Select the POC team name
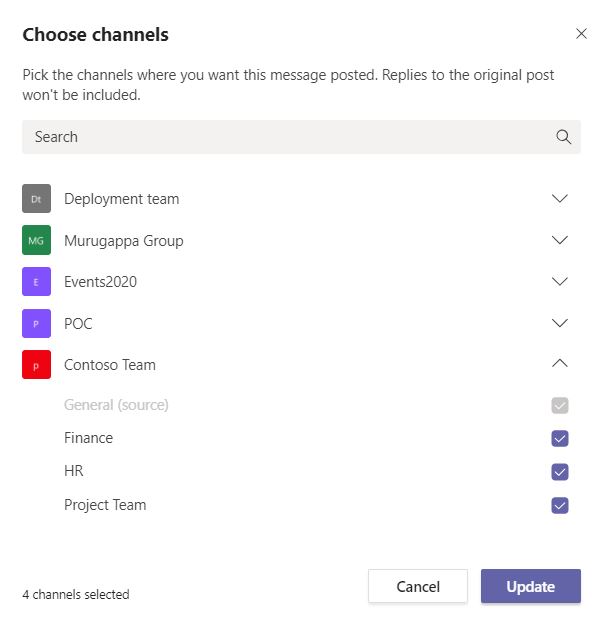This screenshot has height=621, width=604. 78,324
